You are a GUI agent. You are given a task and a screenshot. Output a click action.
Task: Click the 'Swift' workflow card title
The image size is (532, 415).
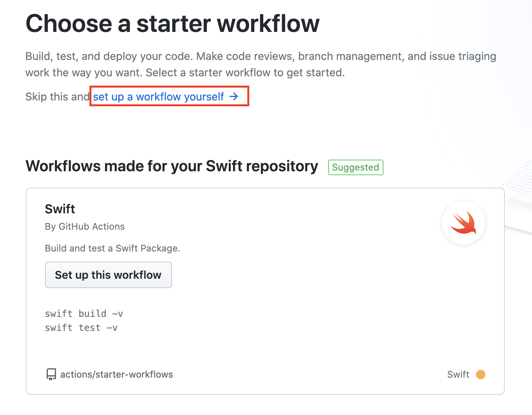pyautogui.click(x=60, y=209)
